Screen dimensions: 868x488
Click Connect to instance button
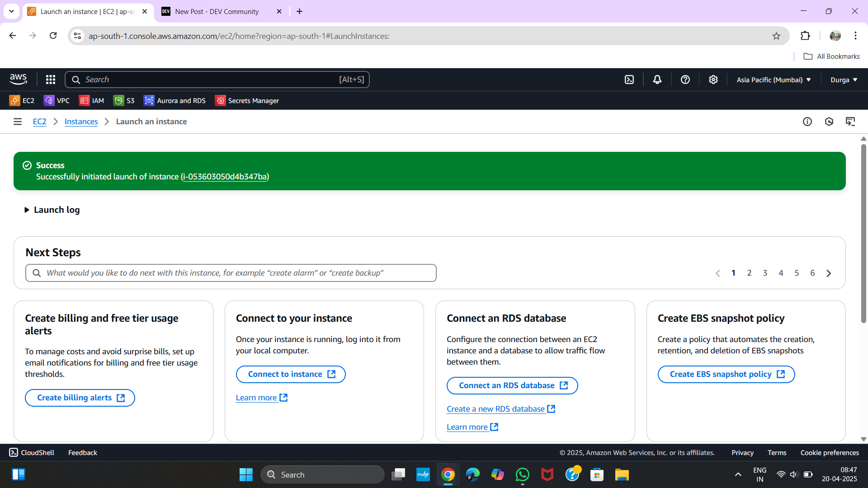click(x=291, y=374)
